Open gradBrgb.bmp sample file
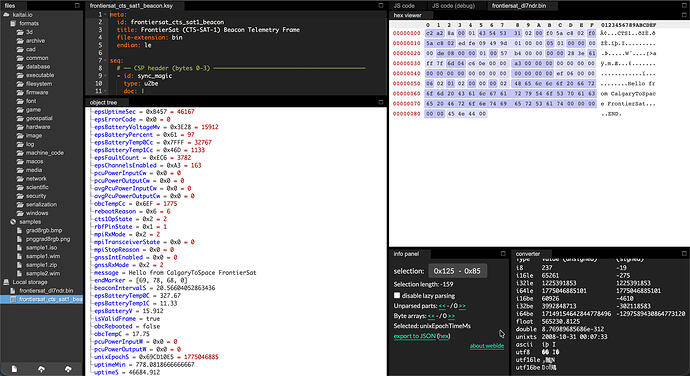This screenshot has width=690, height=376. (44, 230)
